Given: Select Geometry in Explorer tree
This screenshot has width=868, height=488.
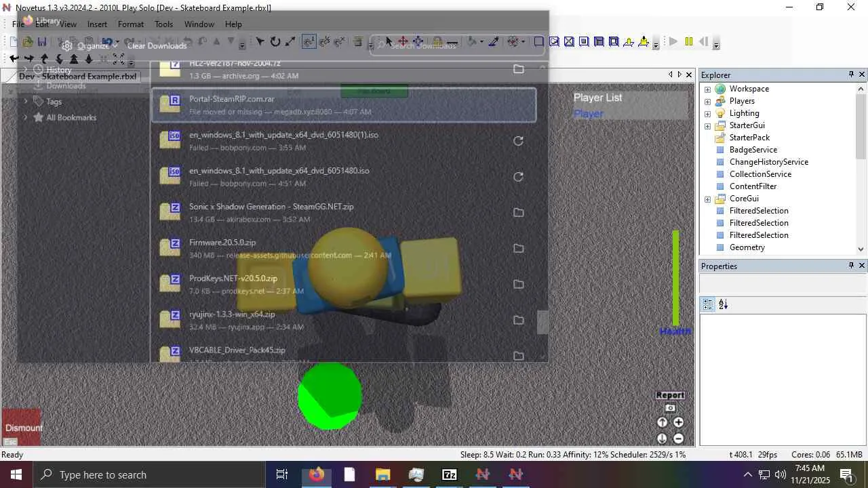Looking at the screenshot, I should pos(747,247).
